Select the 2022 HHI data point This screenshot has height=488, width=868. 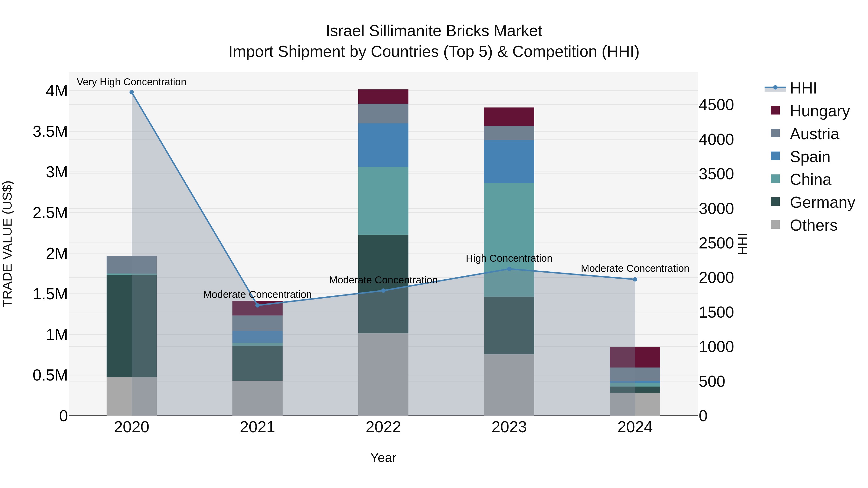click(x=383, y=291)
